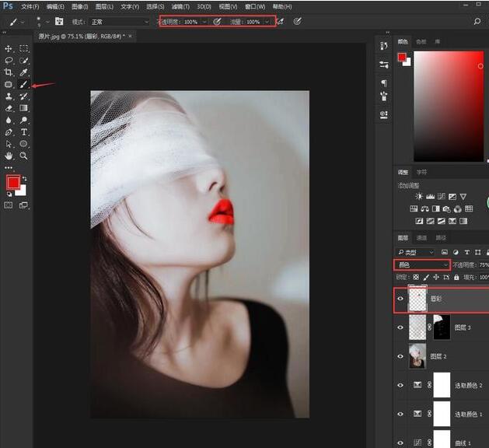Switch to the 通道 tab
This screenshot has width=489, height=448.
tap(422, 237)
